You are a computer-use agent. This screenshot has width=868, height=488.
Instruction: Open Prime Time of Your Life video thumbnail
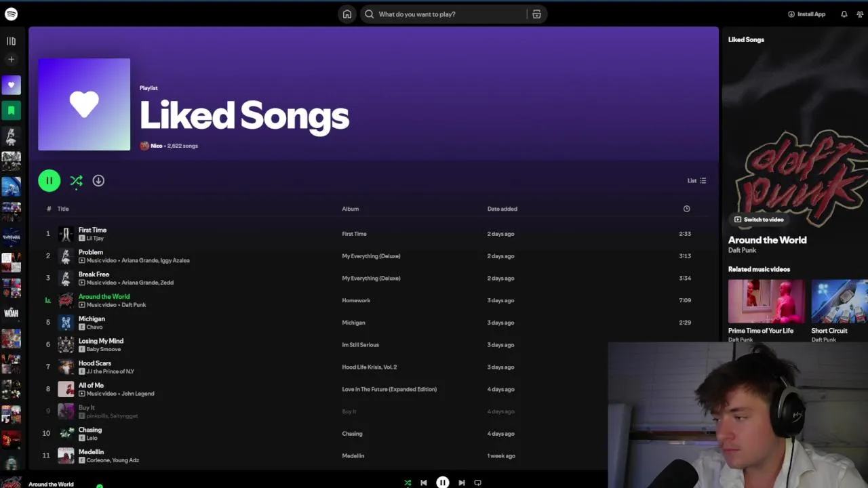[x=766, y=302]
